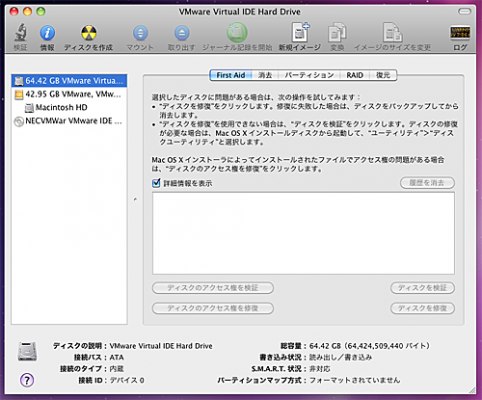
Task: Open the Log (ログ) toolbar icon
Action: 460,33
